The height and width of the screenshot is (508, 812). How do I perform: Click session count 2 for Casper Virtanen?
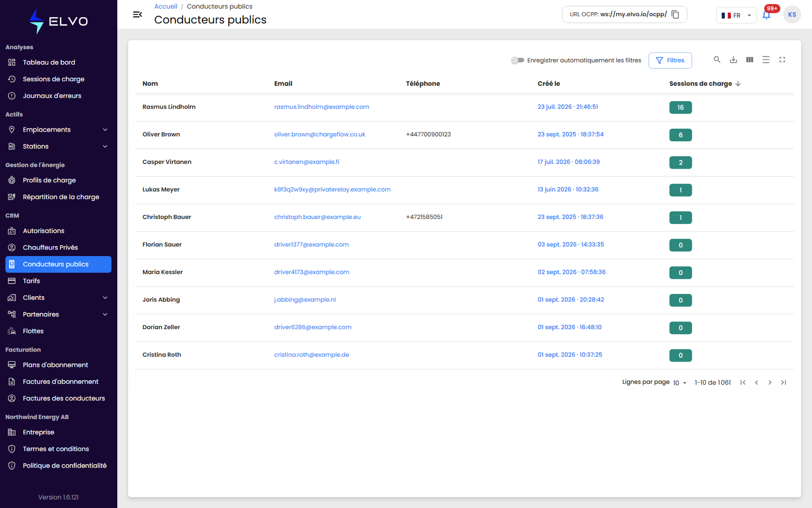(x=681, y=163)
